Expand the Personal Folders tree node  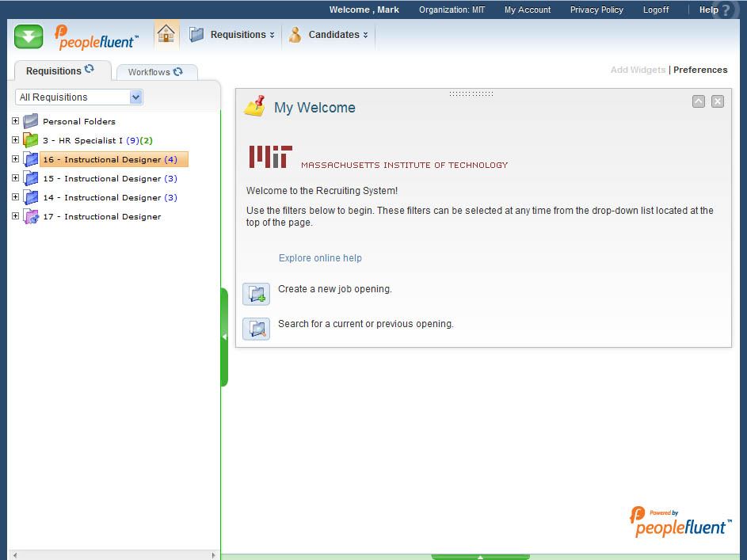tap(15, 121)
